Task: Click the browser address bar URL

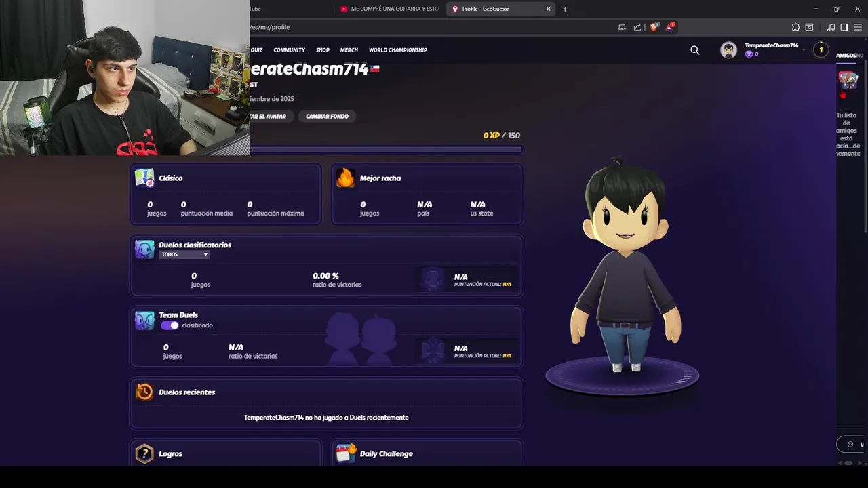Action: [x=271, y=27]
